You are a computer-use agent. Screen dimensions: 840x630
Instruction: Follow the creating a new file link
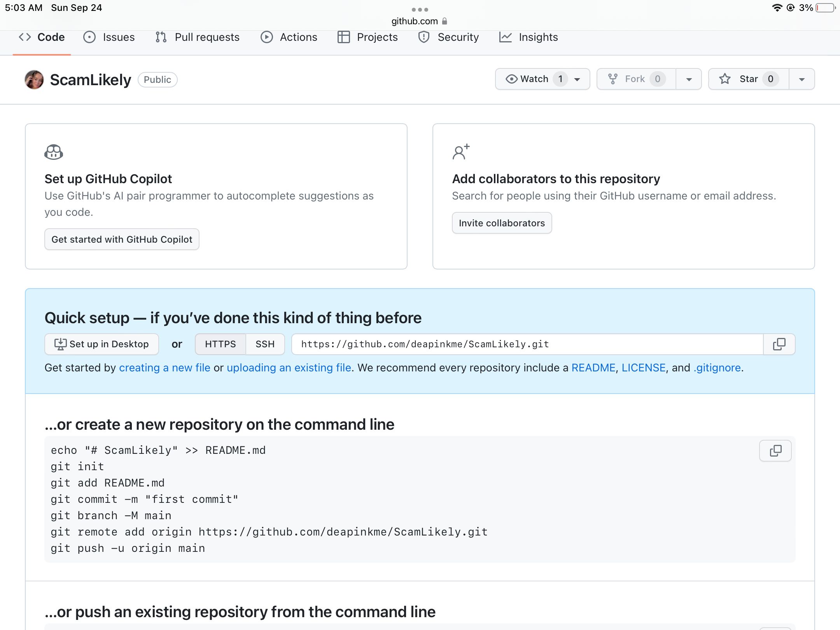coord(164,368)
